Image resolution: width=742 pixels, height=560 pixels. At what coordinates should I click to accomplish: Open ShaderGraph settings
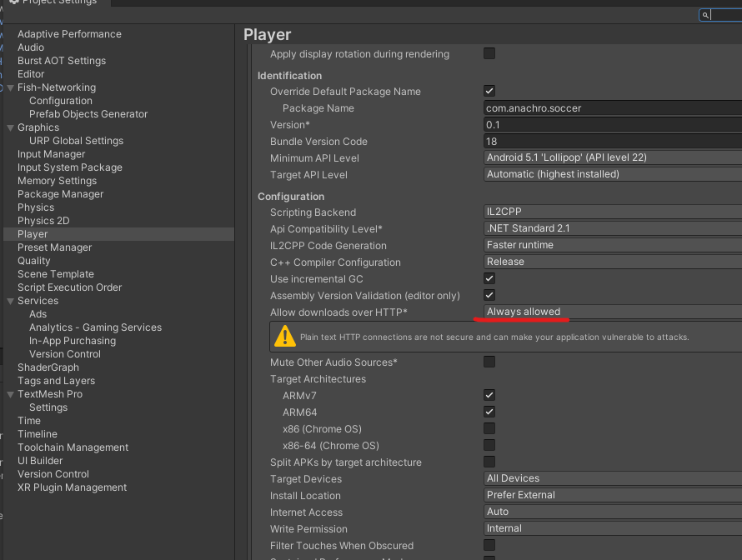tap(48, 367)
